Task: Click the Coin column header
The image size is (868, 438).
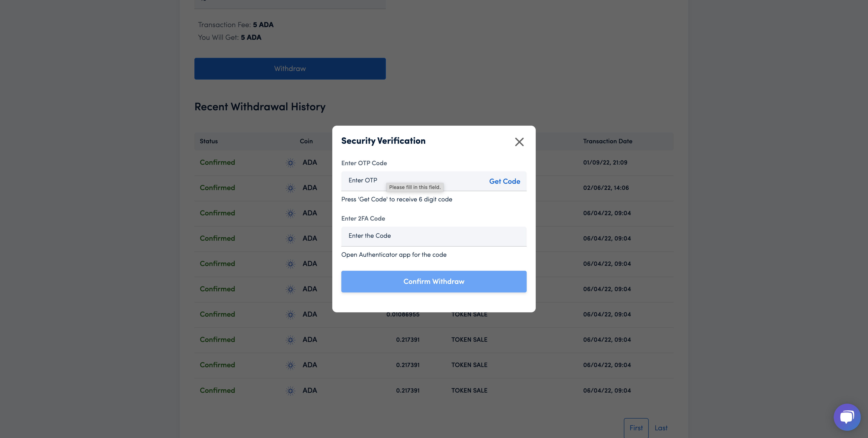Action: [x=306, y=141]
